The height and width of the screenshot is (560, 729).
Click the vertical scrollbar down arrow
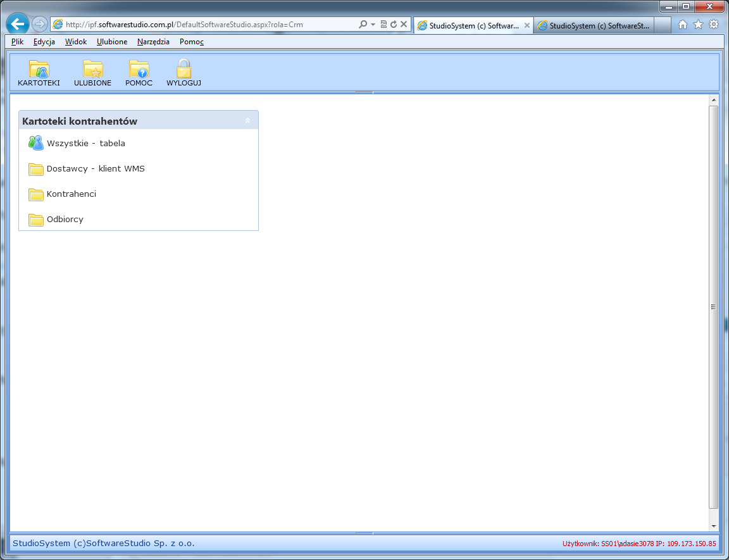tap(714, 526)
